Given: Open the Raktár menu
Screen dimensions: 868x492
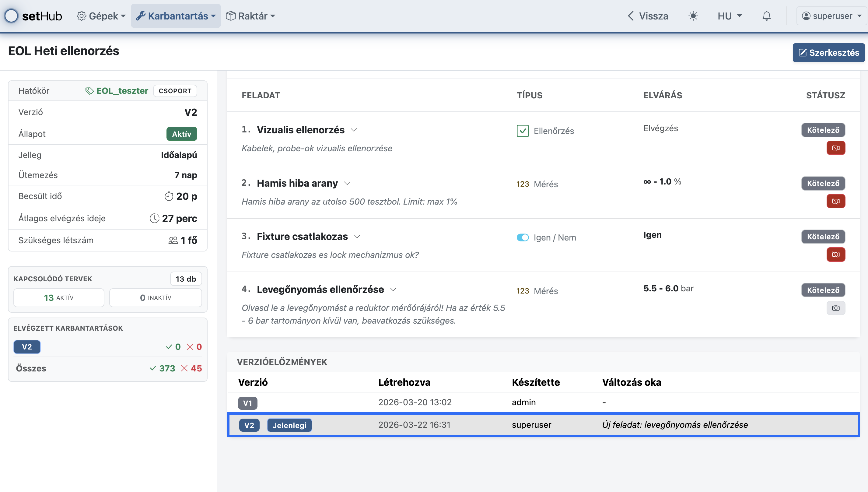Looking at the screenshot, I should coord(250,16).
